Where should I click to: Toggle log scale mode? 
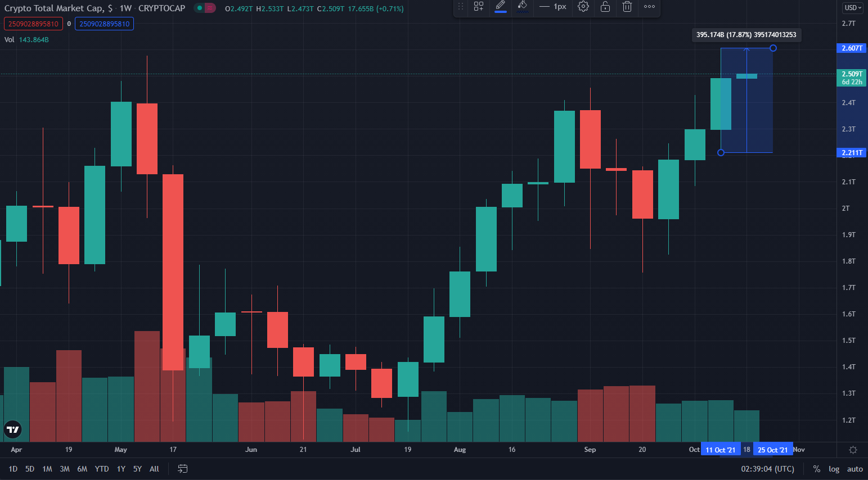834,469
